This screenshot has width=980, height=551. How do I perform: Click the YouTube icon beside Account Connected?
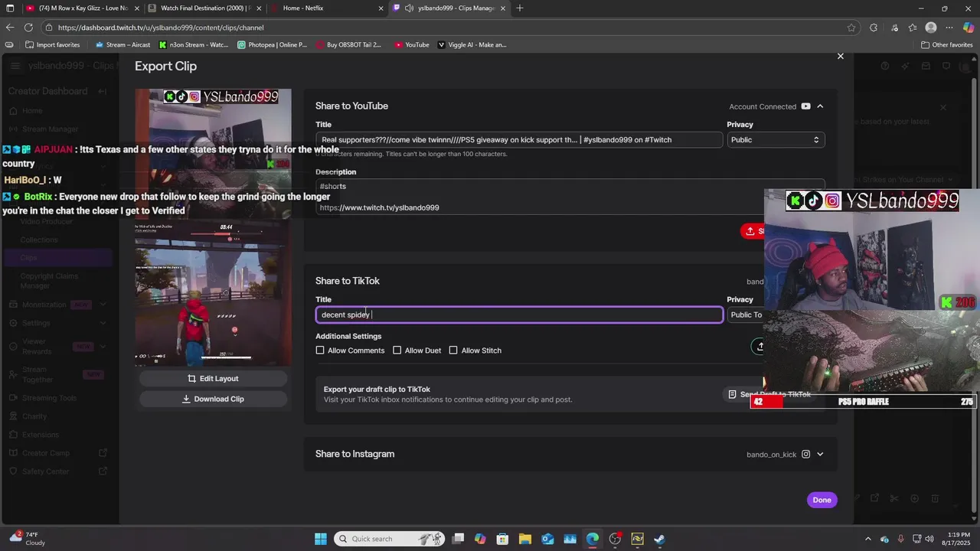pos(805,106)
